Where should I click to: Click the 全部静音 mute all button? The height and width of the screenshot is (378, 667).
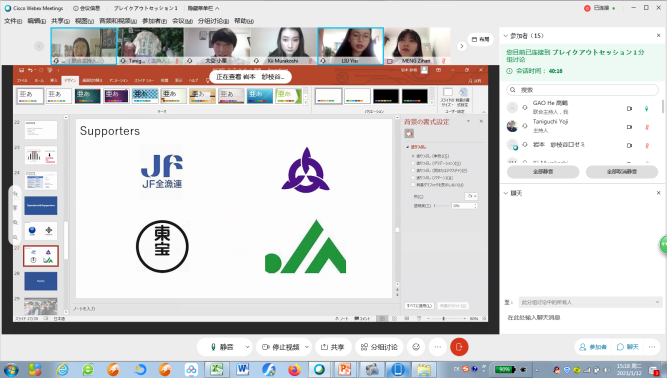[x=543, y=172]
